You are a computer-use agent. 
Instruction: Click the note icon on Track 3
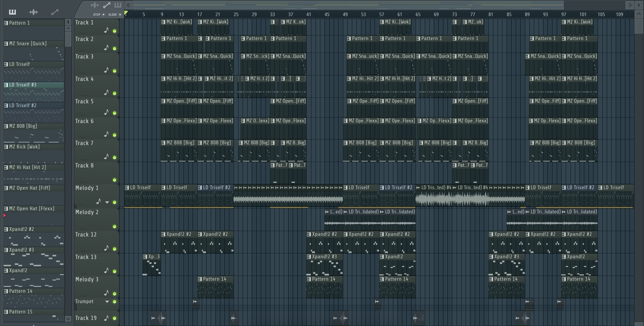click(107, 70)
